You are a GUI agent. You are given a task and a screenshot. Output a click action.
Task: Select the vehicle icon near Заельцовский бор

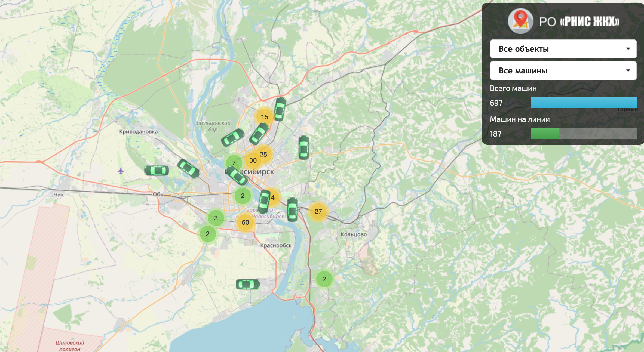coord(233,137)
